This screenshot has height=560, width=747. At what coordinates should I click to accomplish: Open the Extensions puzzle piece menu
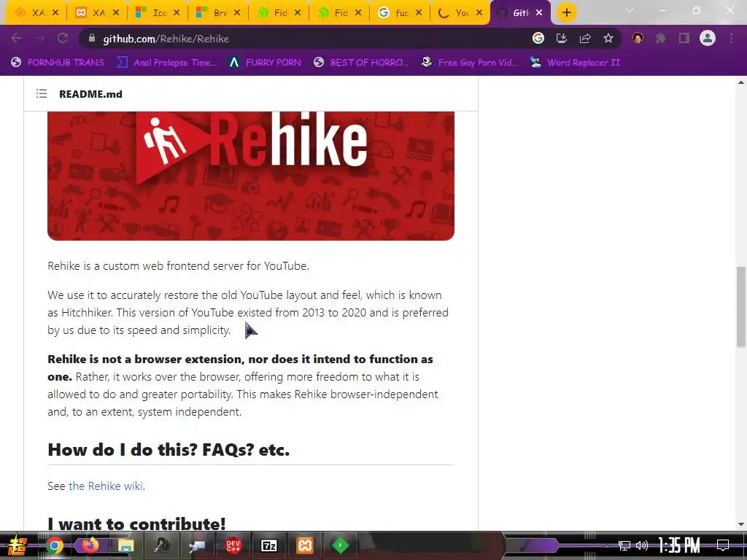[661, 39]
